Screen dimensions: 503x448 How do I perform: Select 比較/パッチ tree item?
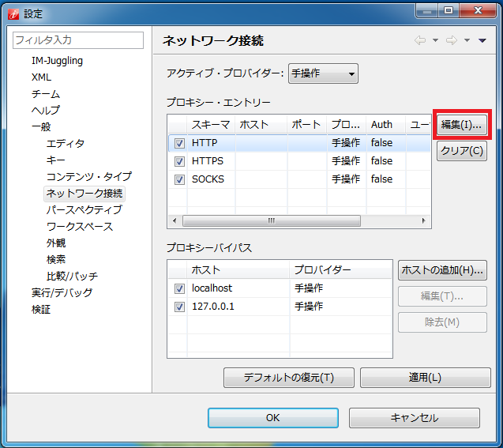[x=72, y=277]
